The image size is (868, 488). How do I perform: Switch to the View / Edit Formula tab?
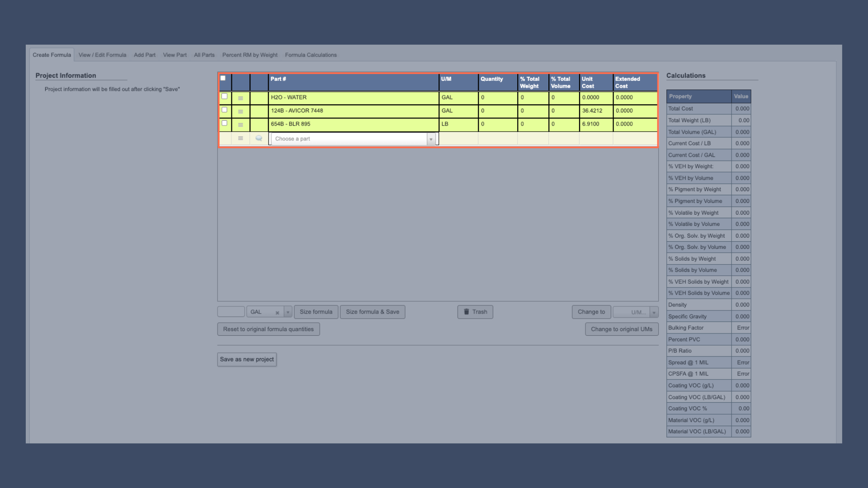(102, 55)
